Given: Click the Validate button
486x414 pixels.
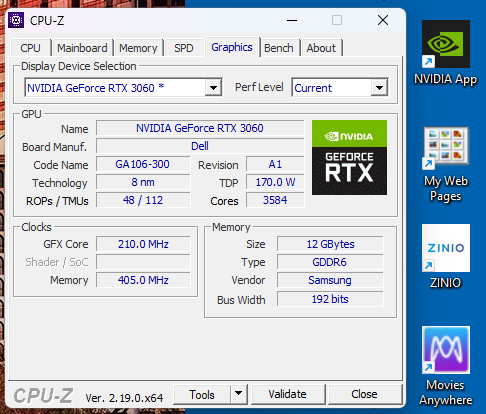Looking at the screenshot, I should coord(288,394).
